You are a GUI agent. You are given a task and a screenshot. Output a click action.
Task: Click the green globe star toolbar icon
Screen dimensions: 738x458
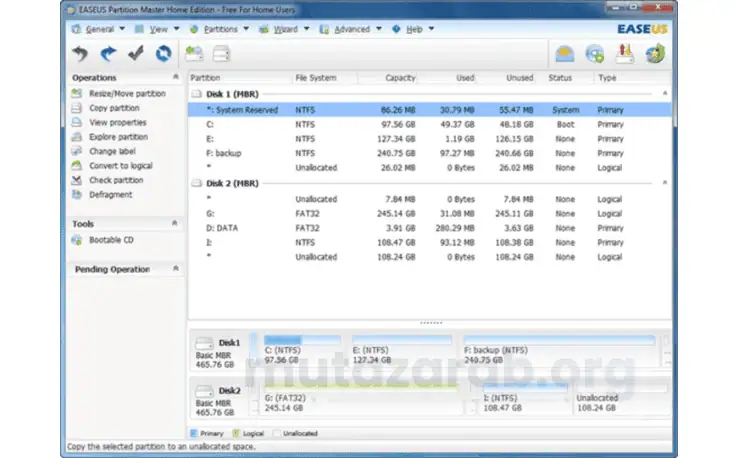pos(655,54)
